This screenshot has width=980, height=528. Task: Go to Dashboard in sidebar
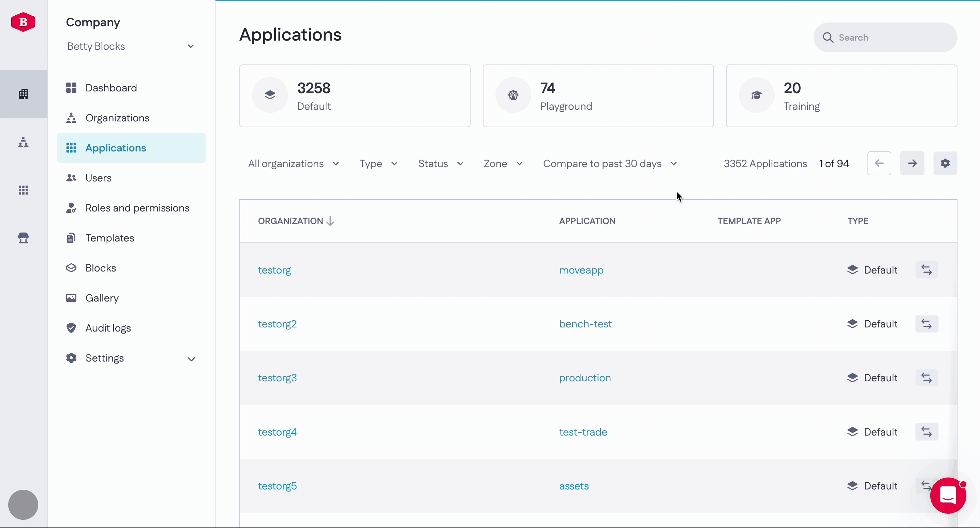[x=131, y=88]
